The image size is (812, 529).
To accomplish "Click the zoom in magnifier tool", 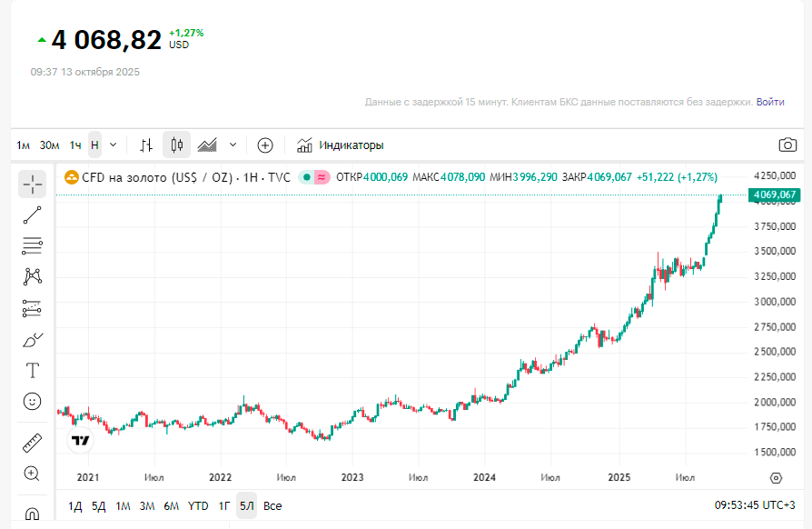I will click(33, 474).
